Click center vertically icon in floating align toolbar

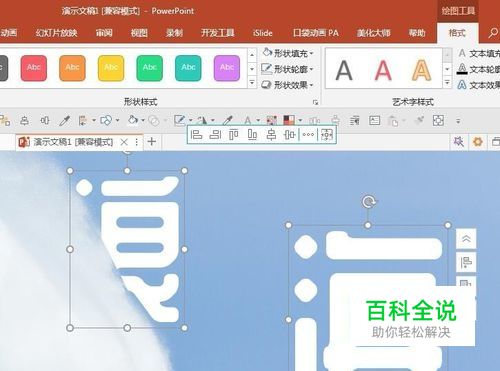coord(290,135)
